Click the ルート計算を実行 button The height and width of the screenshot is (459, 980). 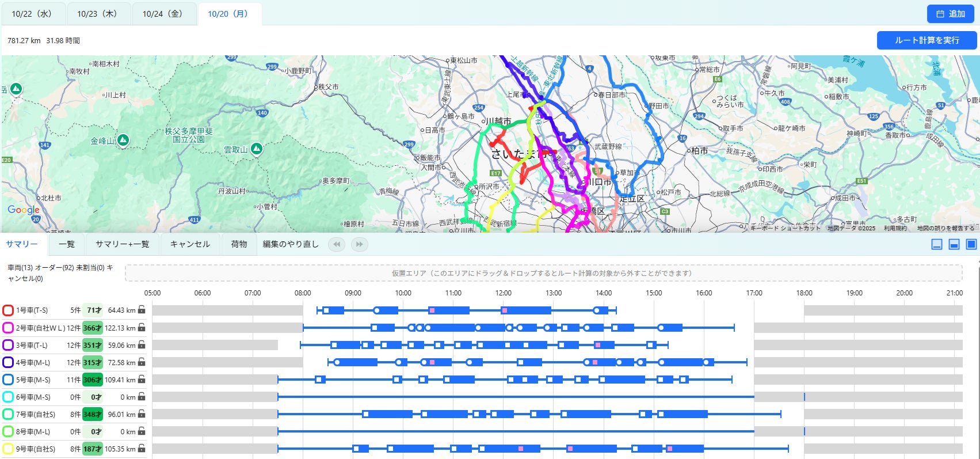point(926,40)
